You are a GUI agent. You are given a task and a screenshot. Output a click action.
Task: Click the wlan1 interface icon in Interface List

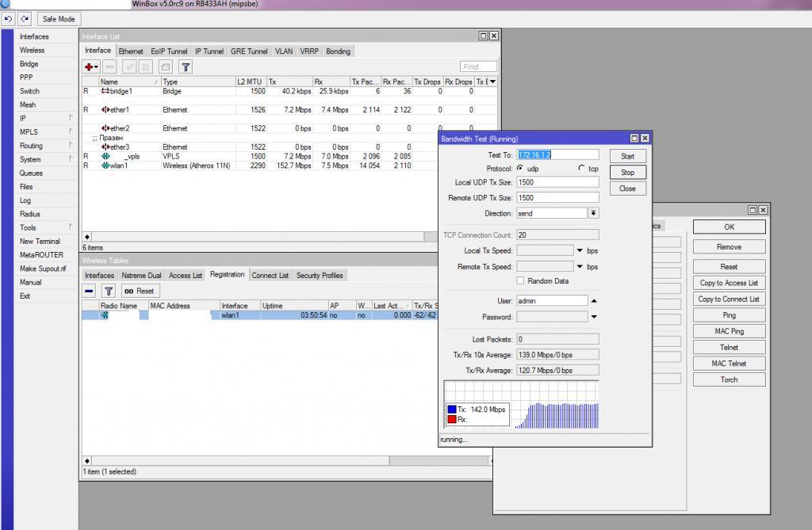[x=105, y=166]
